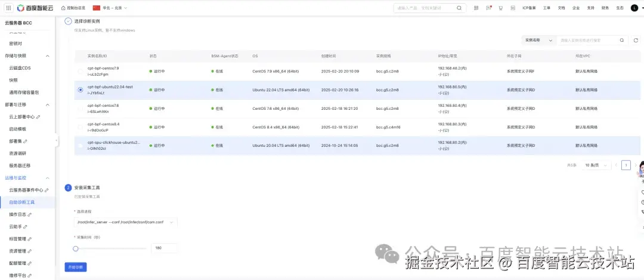Open the user avatar menu
The width and height of the screenshot is (644, 280).
pos(634,8)
